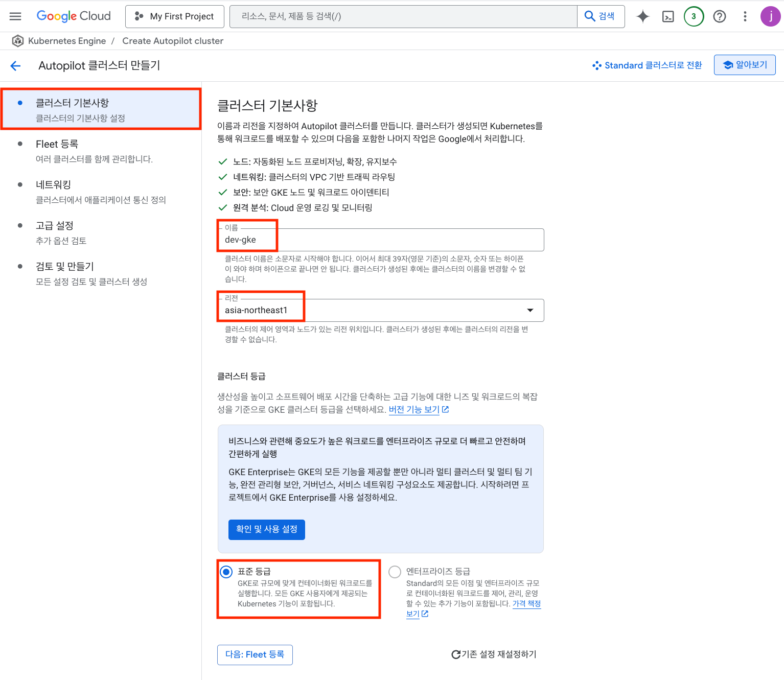Select 고급 설정 step in sidebar
Viewport: 784px width, 680px height.
101,232
